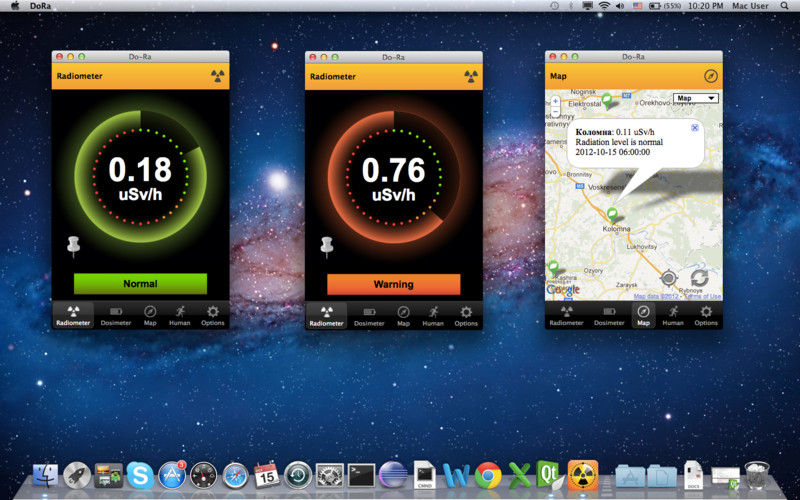Select Options tab in the Map window

pos(706,315)
